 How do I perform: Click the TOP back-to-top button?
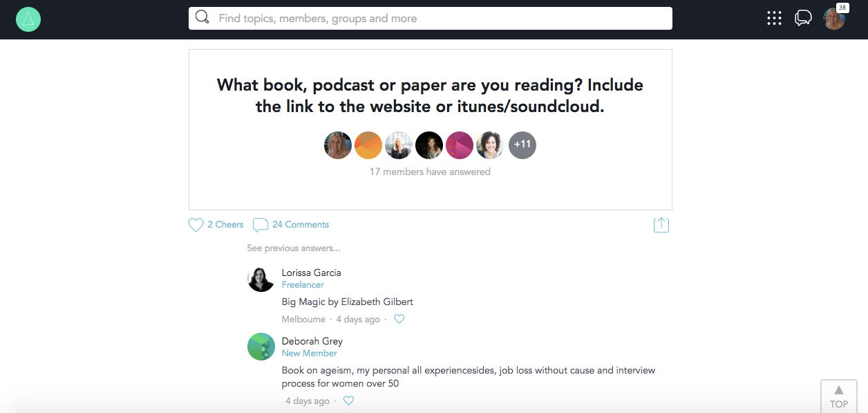[839, 396]
